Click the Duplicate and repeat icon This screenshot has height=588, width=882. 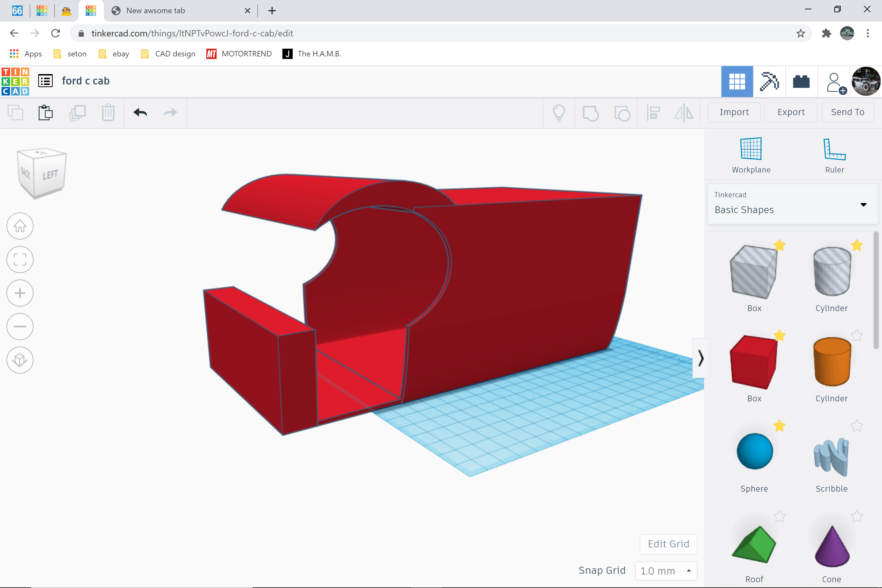[x=77, y=113]
